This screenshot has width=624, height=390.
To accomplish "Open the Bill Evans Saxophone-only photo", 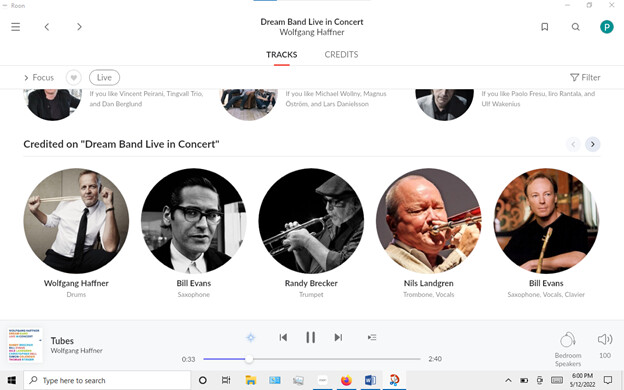I will tap(193, 221).
